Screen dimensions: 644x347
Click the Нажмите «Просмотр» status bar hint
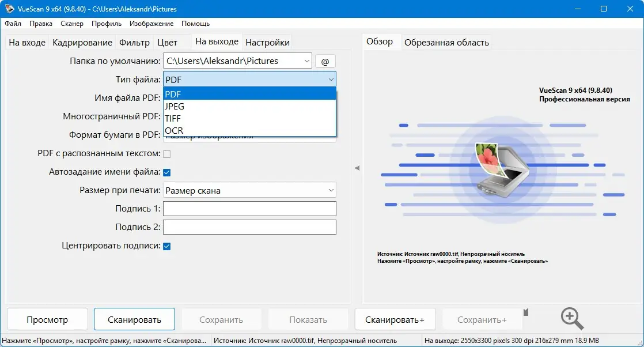tap(104, 341)
